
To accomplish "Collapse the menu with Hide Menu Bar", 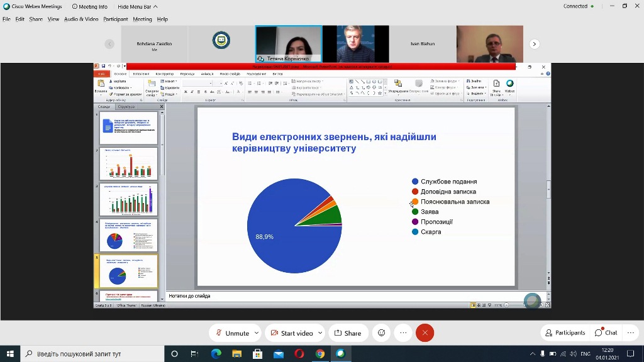I will tap(138, 6).
